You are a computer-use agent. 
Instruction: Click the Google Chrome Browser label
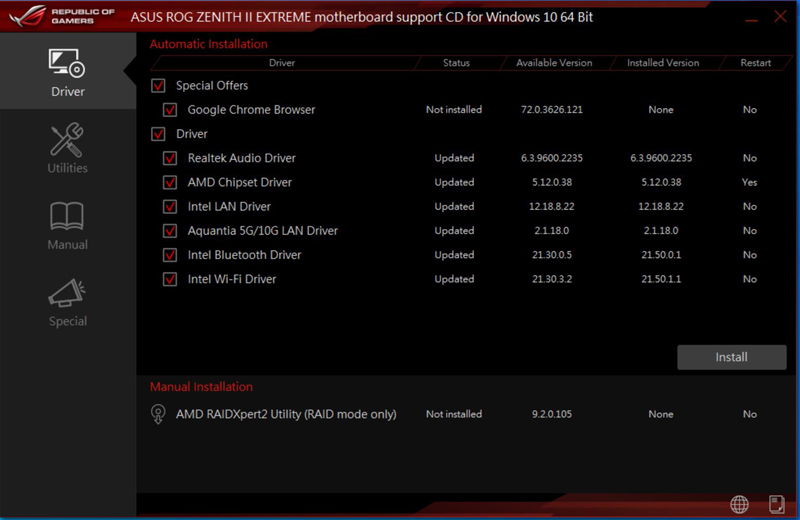pyautogui.click(x=251, y=110)
